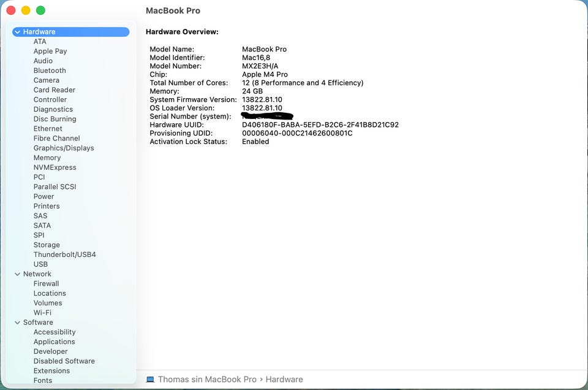
Task: Click the MX2E3H/A model number value
Action: [260, 66]
